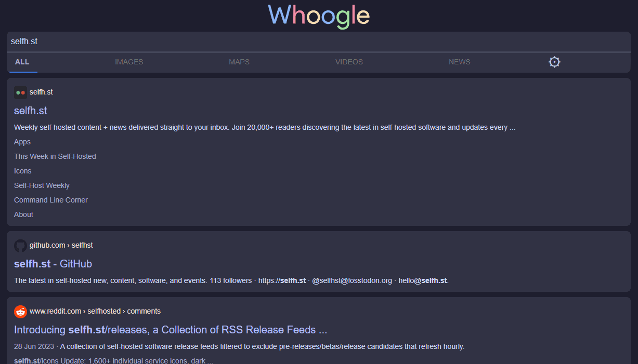This screenshot has height=364, width=638.
Task: Switch to the Maps tab
Action: click(x=239, y=62)
